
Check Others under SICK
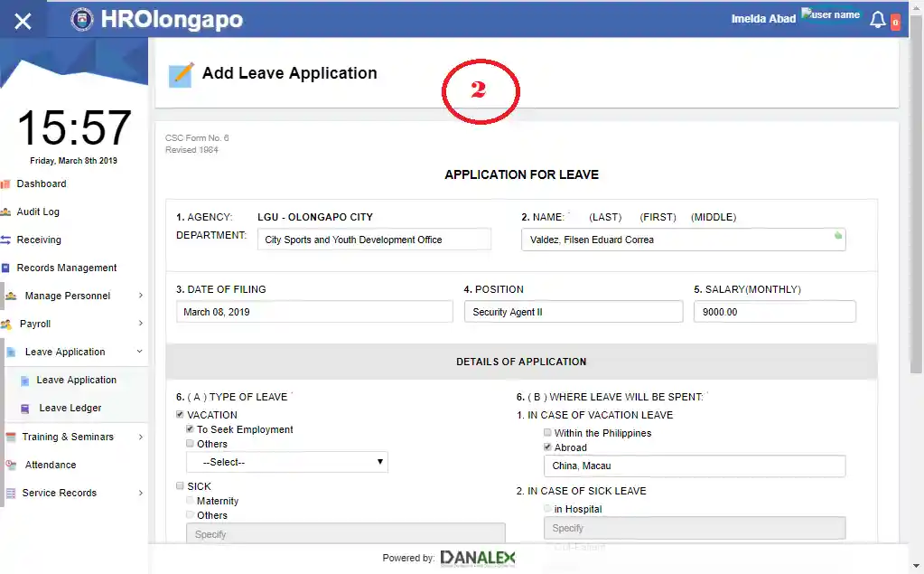pos(190,514)
